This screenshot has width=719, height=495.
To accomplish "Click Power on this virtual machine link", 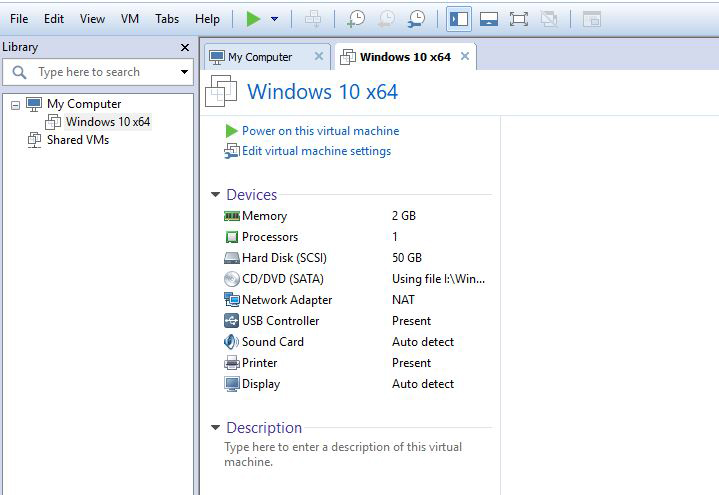I will (321, 131).
